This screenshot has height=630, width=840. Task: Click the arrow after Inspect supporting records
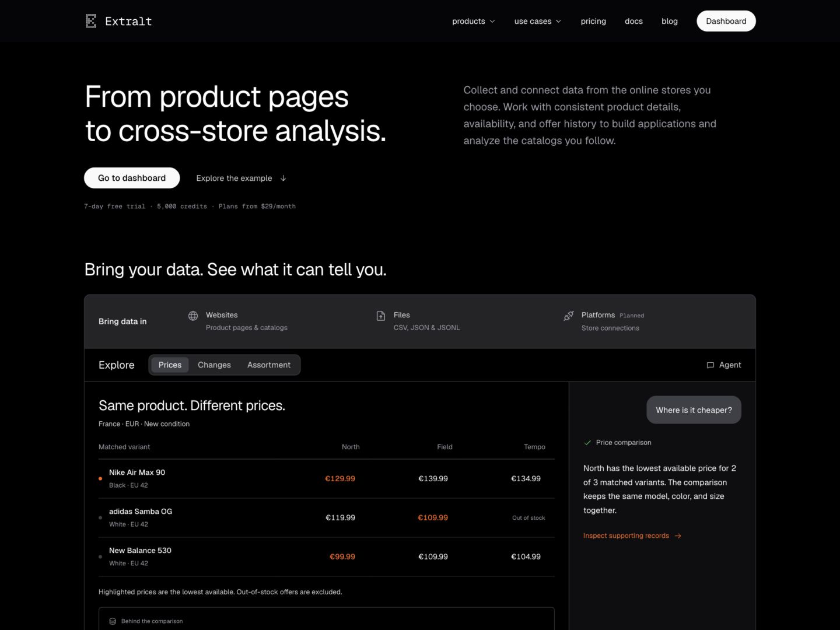678,536
